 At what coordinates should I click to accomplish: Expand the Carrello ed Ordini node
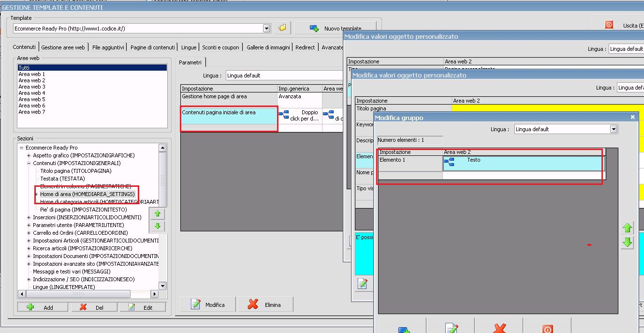pyautogui.click(x=29, y=233)
